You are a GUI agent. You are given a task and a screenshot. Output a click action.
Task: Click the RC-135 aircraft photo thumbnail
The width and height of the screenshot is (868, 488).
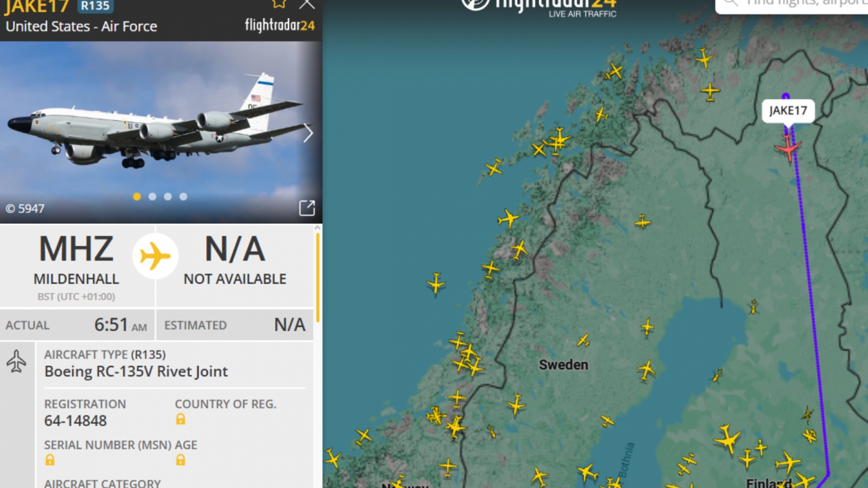pos(161,132)
